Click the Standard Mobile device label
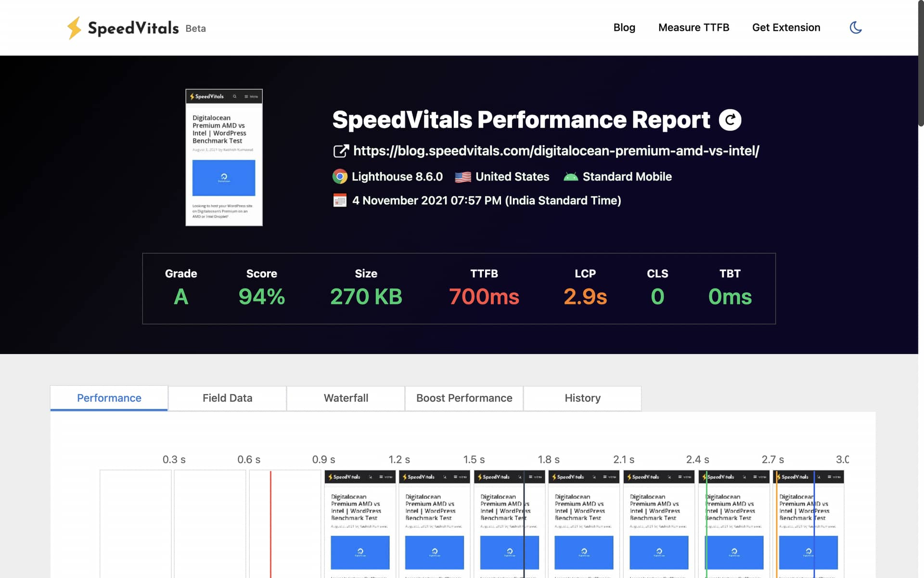The image size is (924, 578). (627, 177)
